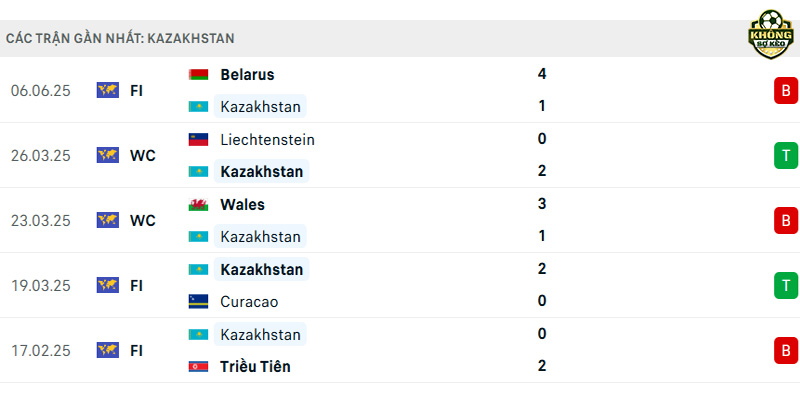The width and height of the screenshot is (800, 400).
Task: Click the green T badge for Curacao match
Action: (x=786, y=285)
